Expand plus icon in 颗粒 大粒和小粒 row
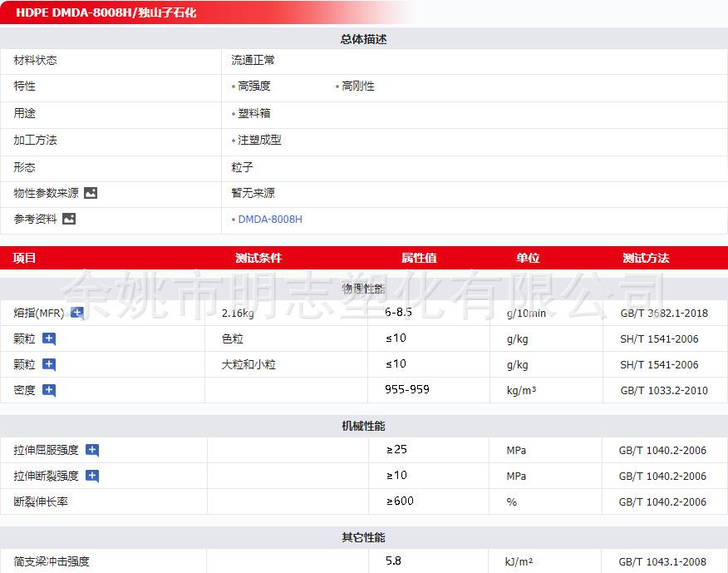This screenshot has height=573, width=728. coord(49,365)
